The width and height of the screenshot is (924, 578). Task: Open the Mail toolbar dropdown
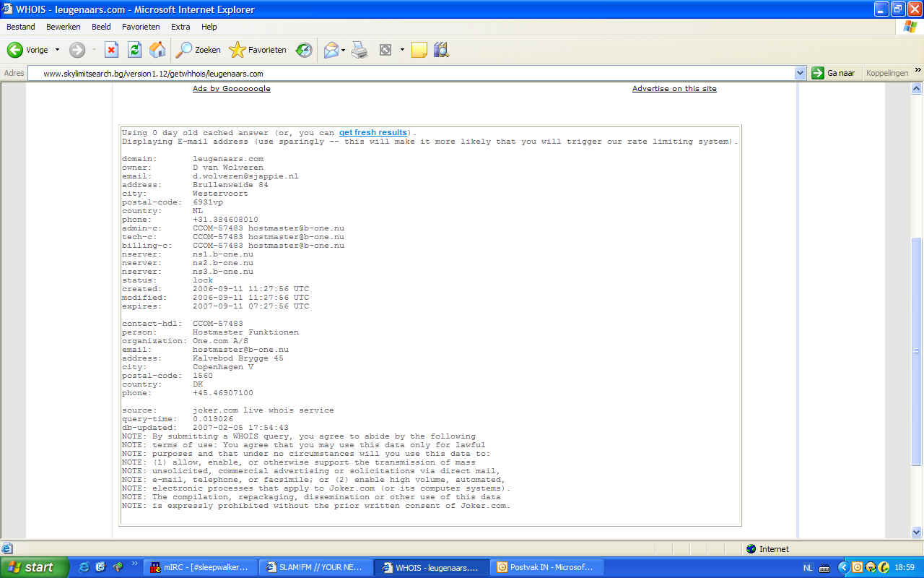(x=344, y=50)
